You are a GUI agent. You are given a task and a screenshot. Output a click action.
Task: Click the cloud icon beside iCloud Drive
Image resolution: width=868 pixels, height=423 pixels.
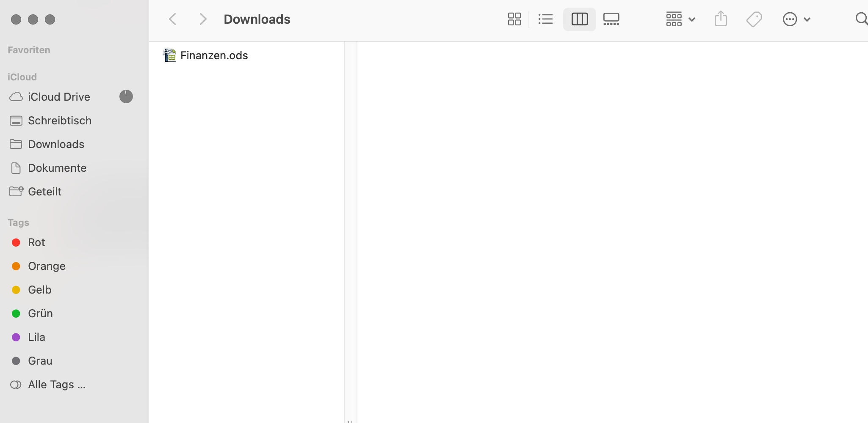16,97
